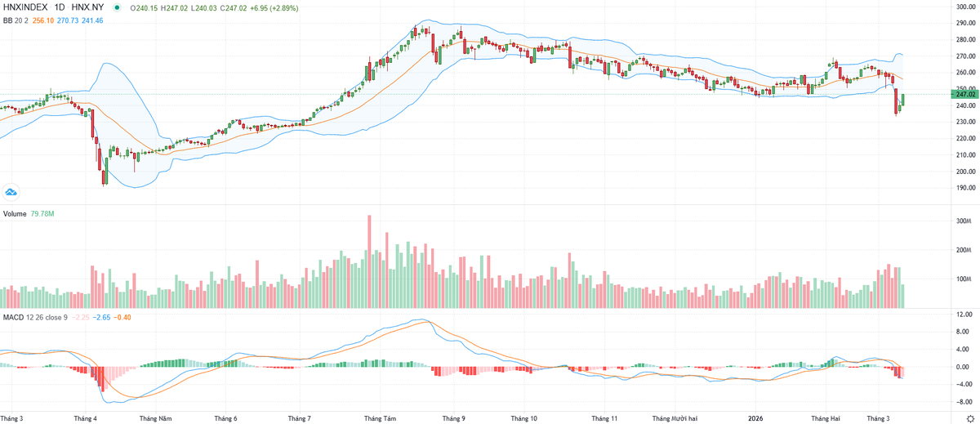
Task: Click the green market status dot
Action: (x=116, y=7)
